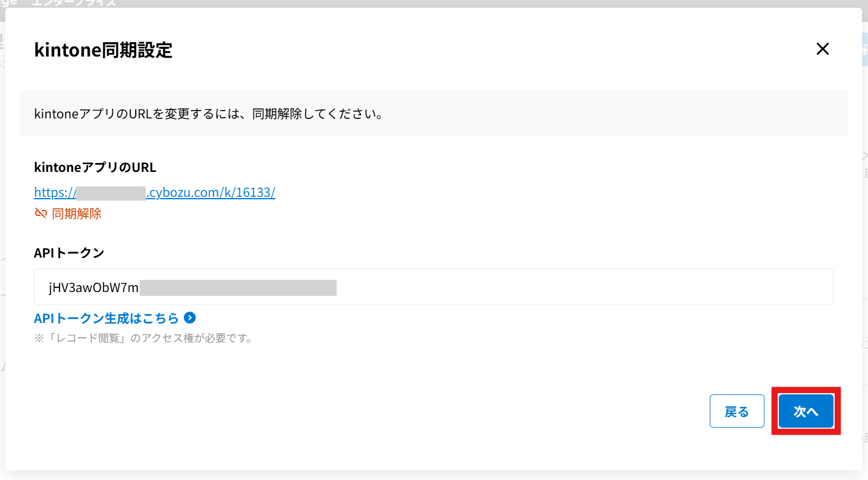Click the https:// prefix of the URL

pos(55,193)
